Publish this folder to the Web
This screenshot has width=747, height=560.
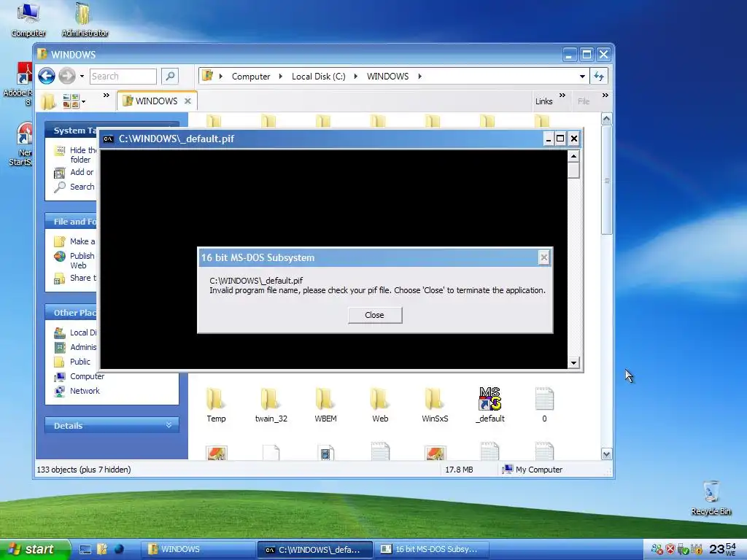point(75,260)
